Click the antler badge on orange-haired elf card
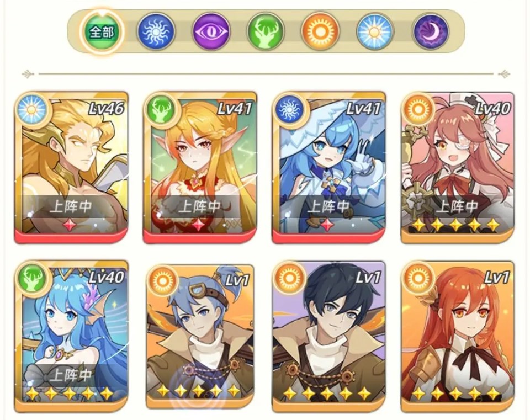 click(x=161, y=109)
